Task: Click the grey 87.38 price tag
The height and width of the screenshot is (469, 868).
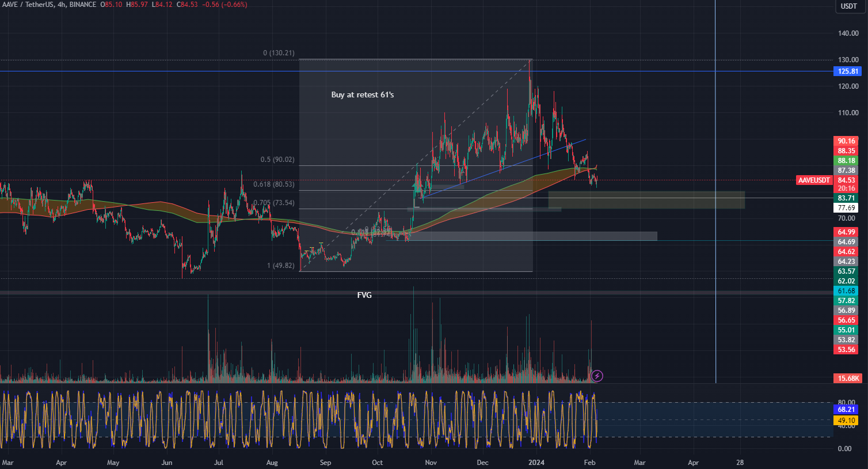Action: [846, 171]
